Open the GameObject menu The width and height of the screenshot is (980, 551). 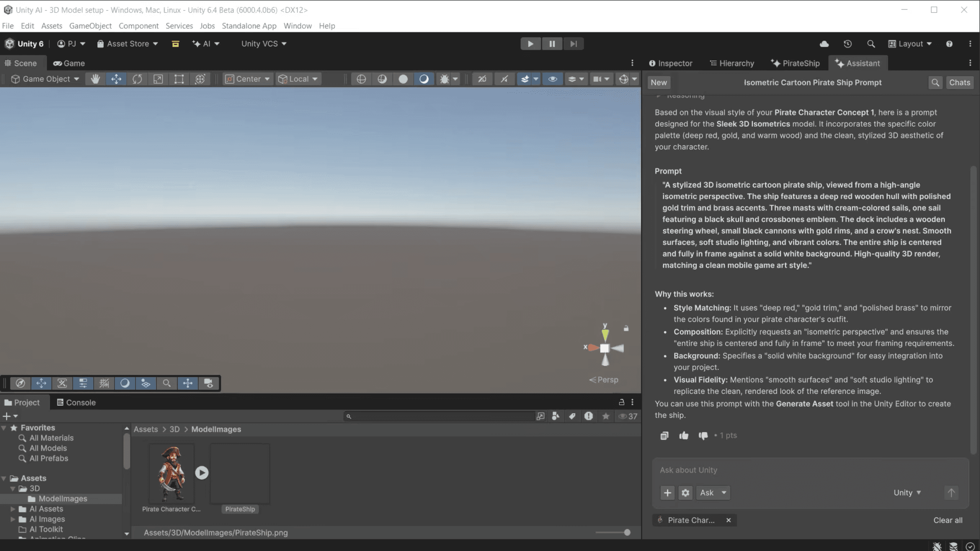(x=90, y=26)
